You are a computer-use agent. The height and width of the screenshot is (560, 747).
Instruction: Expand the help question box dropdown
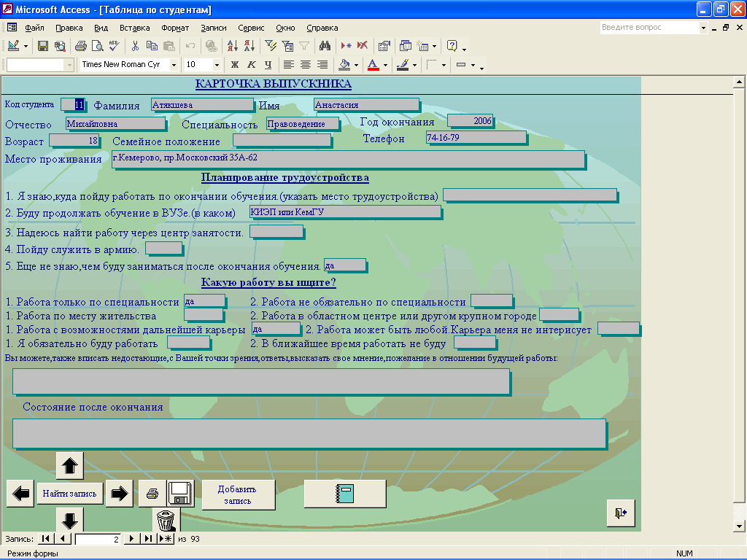click(703, 28)
